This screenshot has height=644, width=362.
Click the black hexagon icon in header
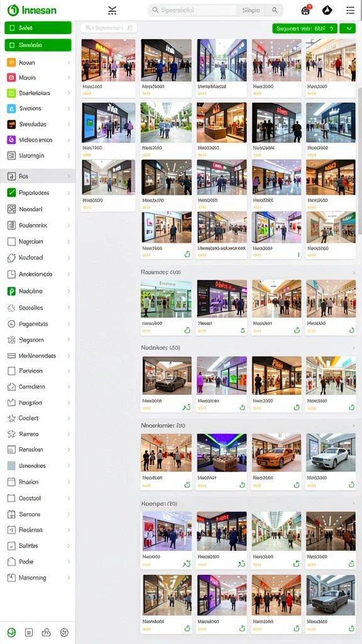tap(327, 10)
